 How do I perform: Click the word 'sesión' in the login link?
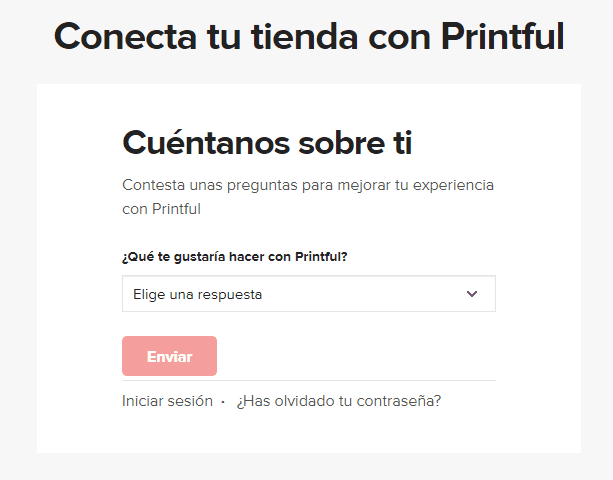189,401
